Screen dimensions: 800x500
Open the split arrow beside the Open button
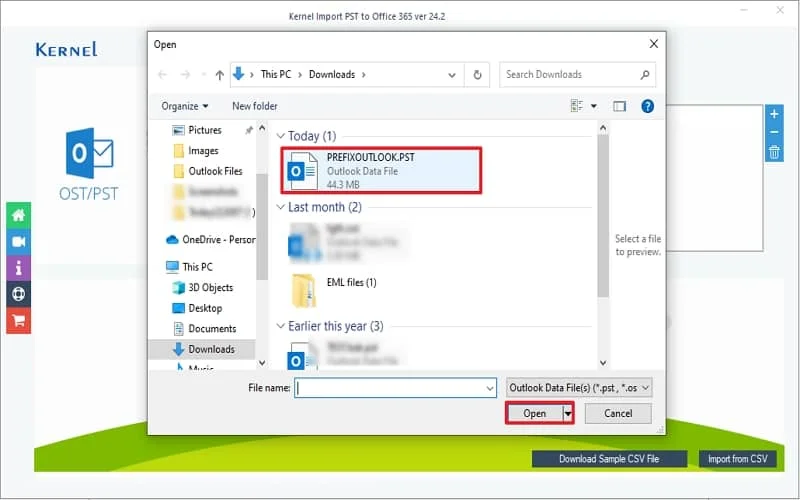coord(568,414)
